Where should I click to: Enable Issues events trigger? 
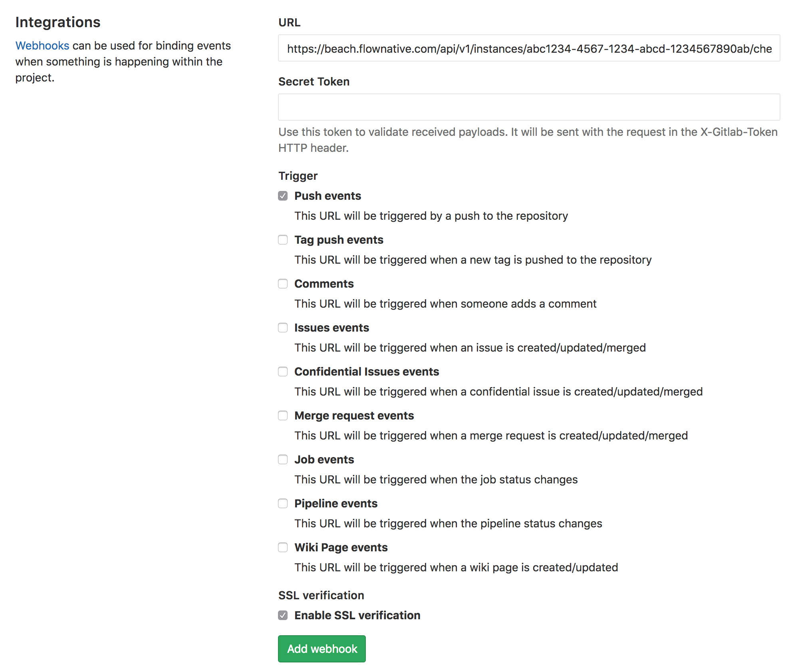point(283,328)
